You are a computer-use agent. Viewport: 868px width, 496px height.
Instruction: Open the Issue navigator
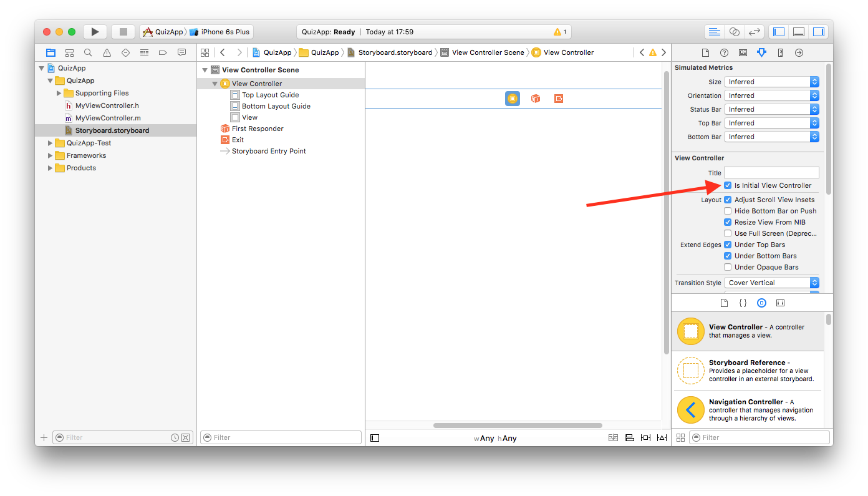(107, 52)
